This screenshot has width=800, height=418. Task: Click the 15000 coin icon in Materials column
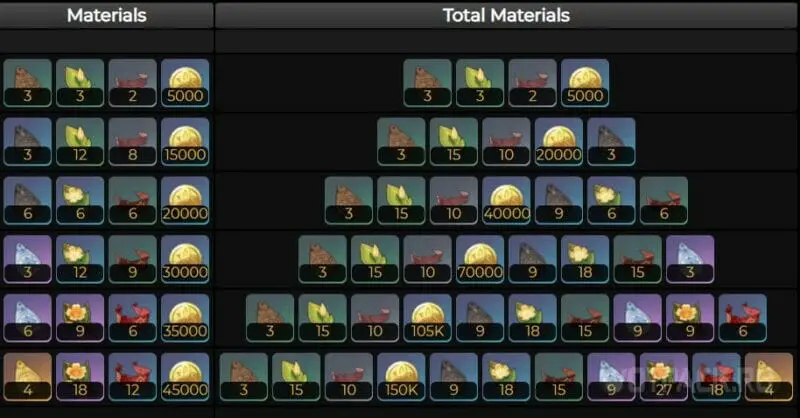pyautogui.click(x=185, y=142)
